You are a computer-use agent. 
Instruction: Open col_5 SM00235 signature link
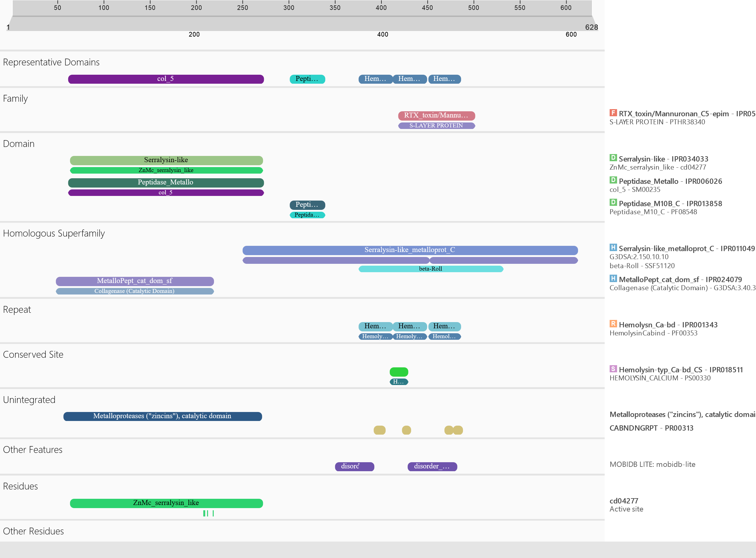(x=635, y=190)
